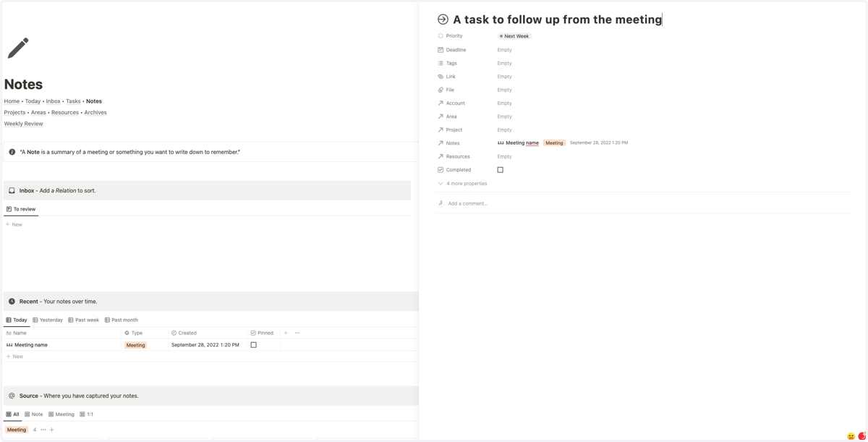The image size is (868, 442).
Task: Open the empty Account relation value
Action: pyautogui.click(x=504, y=103)
